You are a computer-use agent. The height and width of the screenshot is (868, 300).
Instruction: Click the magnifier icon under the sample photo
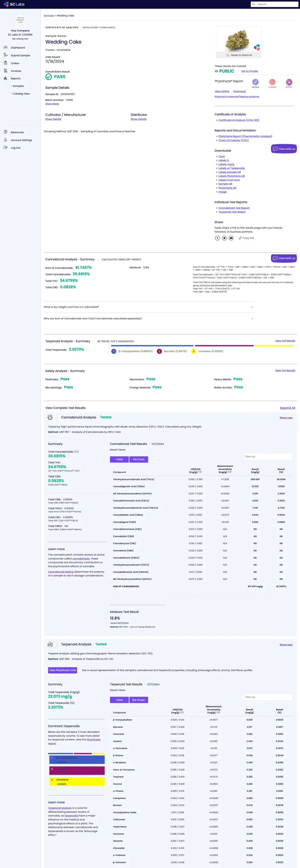228,55
